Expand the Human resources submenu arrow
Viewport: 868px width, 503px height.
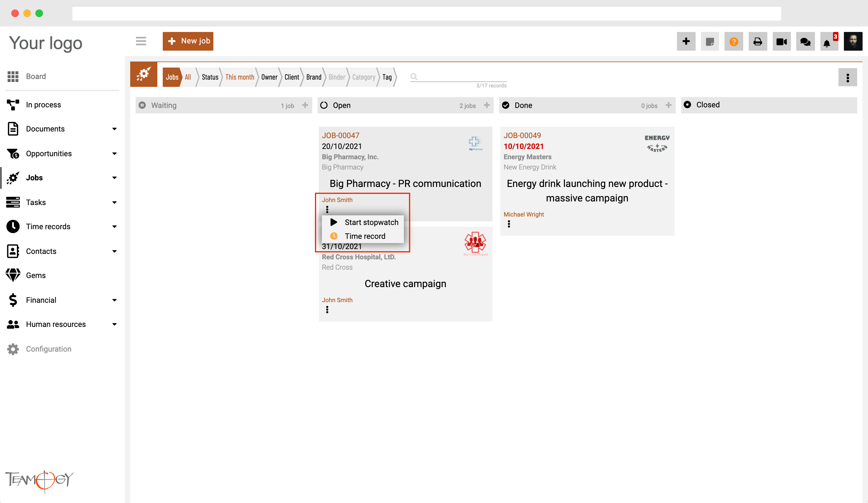(x=114, y=324)
